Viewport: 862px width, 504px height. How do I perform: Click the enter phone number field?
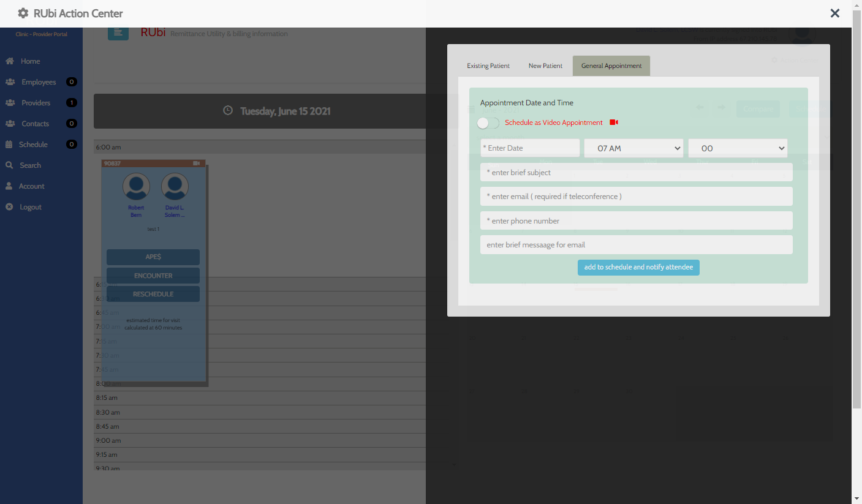[x=636, y=221]
